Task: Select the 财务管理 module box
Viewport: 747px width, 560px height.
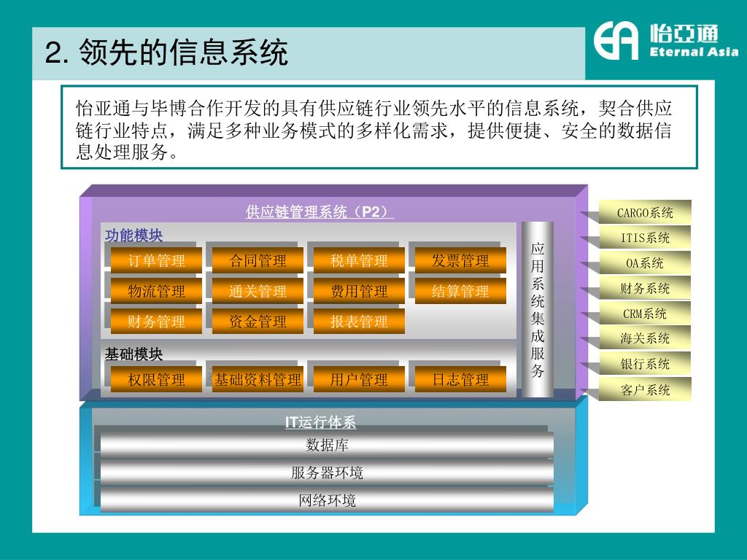Action: coord(156,322)
